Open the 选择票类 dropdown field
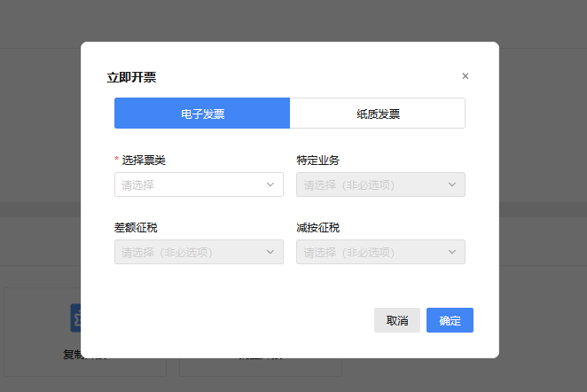Screen dimensions: 587x392 coord(191,184)
